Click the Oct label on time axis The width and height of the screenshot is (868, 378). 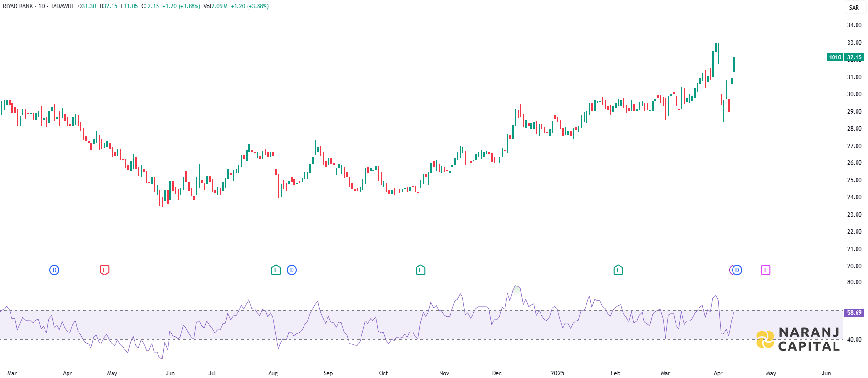click(x=383, y=373)
